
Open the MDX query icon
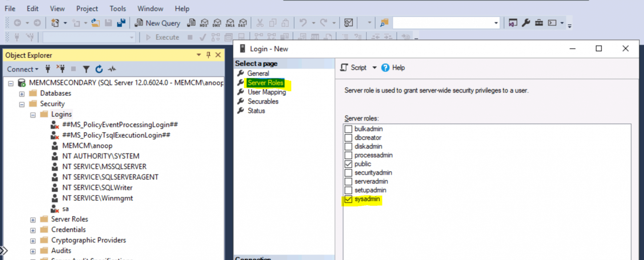204,23
